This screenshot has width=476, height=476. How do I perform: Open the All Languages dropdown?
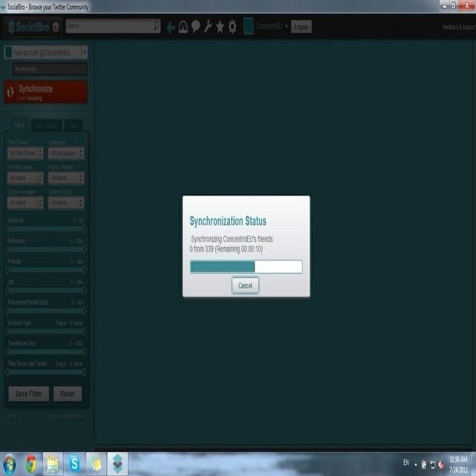[x=66, y=153]
